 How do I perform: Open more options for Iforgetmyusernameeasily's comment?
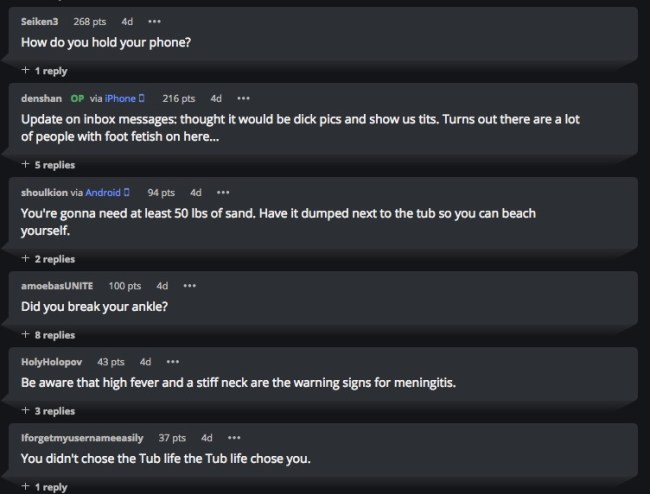tap(234, 437)
